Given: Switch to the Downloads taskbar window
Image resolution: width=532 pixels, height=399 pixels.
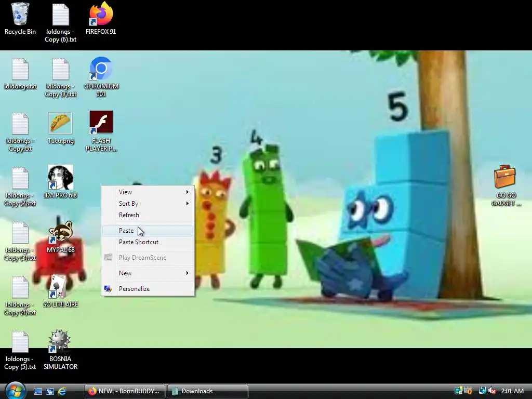Looking at the screenshot, I should click(x=208, y=391).
